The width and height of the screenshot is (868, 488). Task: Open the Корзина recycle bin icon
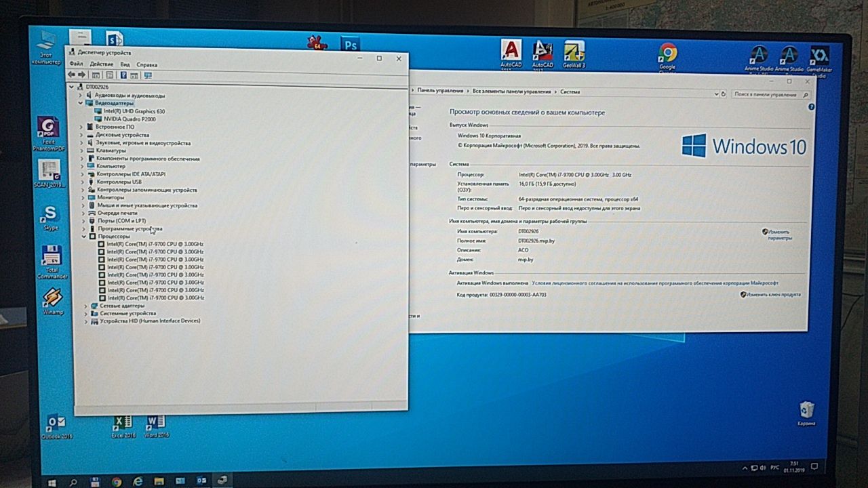[806, 414]
